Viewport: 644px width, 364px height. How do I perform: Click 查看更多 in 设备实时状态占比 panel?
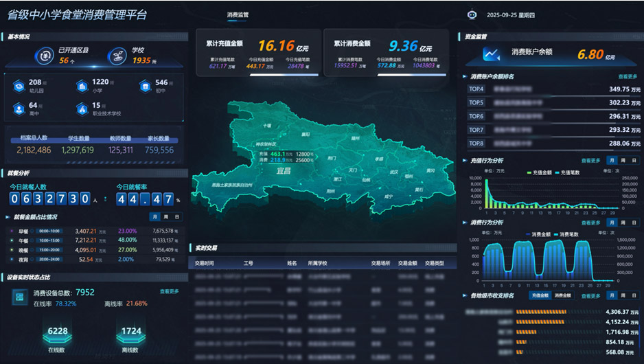click(170, 291)
